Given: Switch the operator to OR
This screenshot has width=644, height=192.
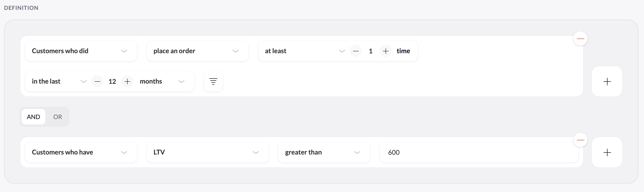Looking at the screenshot, I should pyautogui.click(x=58, y=117).
